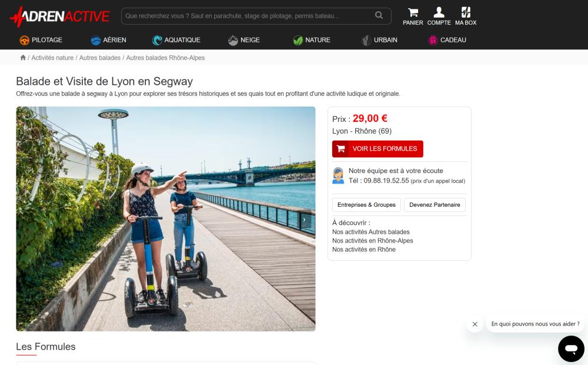Go to the Cadeau section
This screenshot has width=588, height=365.
pos(447,40)
